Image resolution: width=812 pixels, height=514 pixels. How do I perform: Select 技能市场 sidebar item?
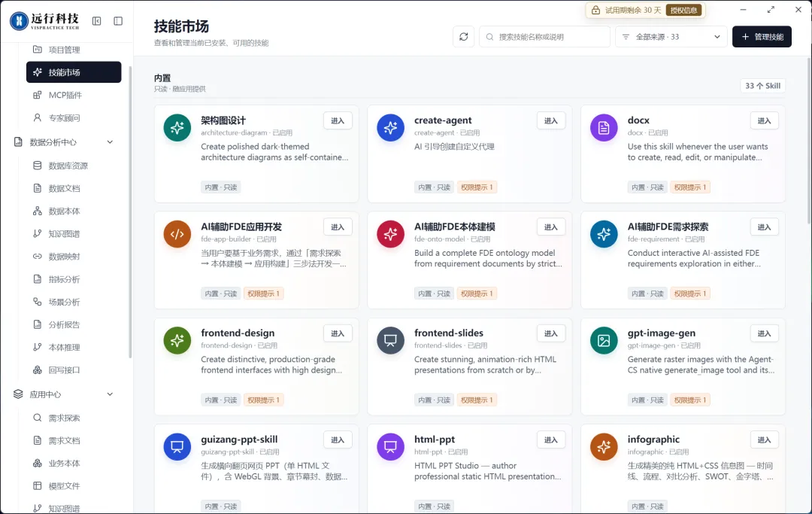pyautogui.click(x=74, y=72)
